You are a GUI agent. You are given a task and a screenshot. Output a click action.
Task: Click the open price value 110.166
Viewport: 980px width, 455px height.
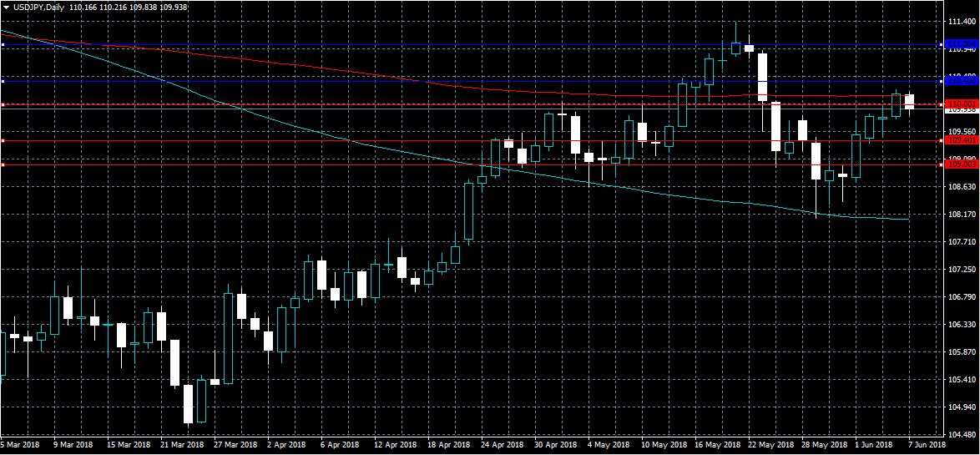pyautogui.click(x=83, y=8)
